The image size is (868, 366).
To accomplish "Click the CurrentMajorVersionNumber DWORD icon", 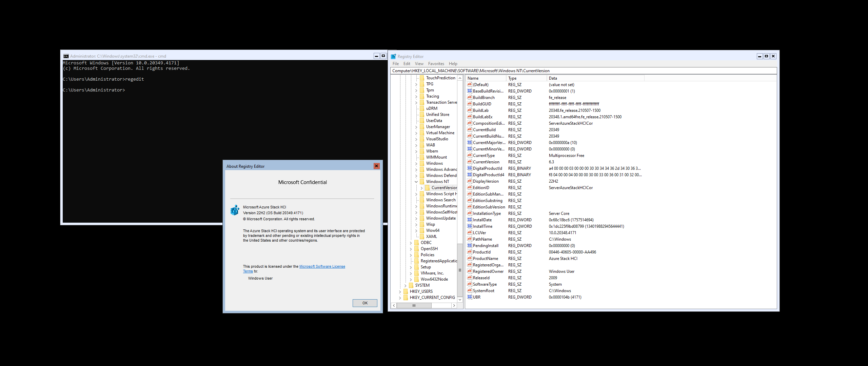I will (x=469, y=143).
